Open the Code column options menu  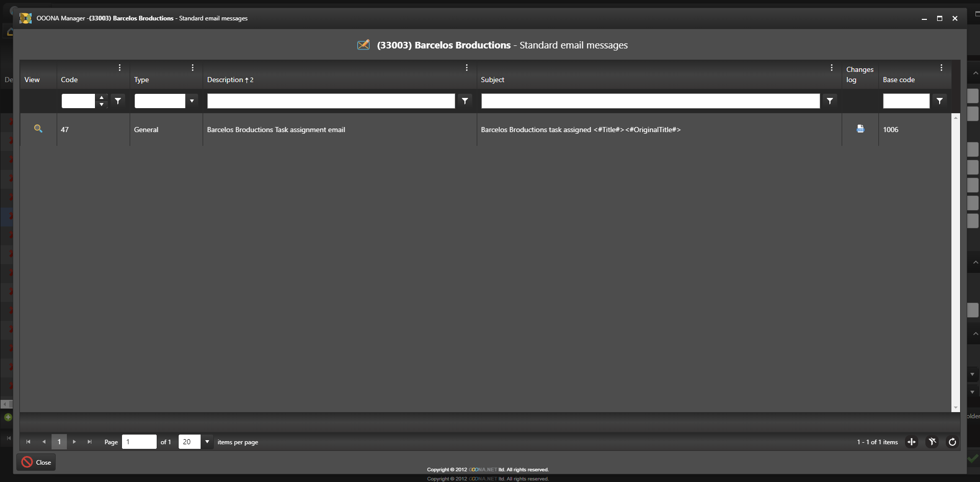tap(119, 68)
